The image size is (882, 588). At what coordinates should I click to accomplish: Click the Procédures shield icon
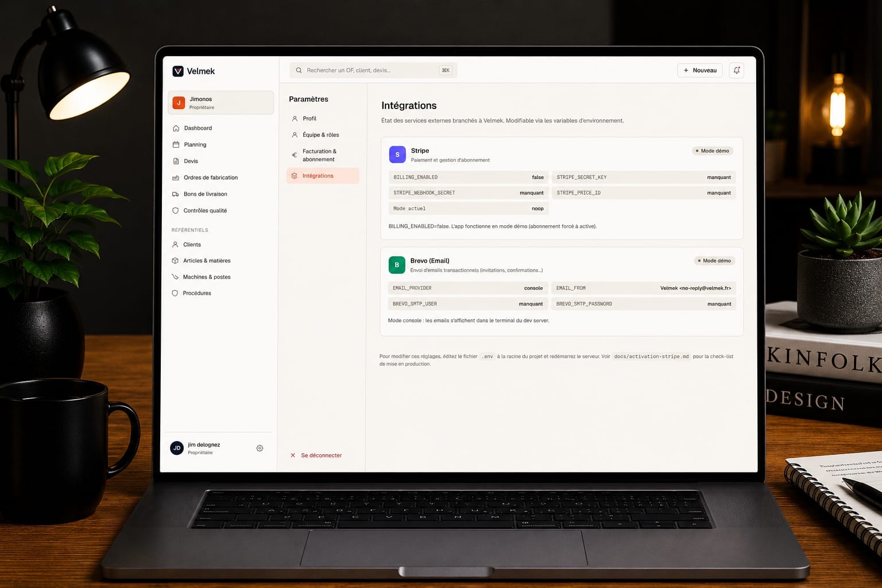click(175, 293)
